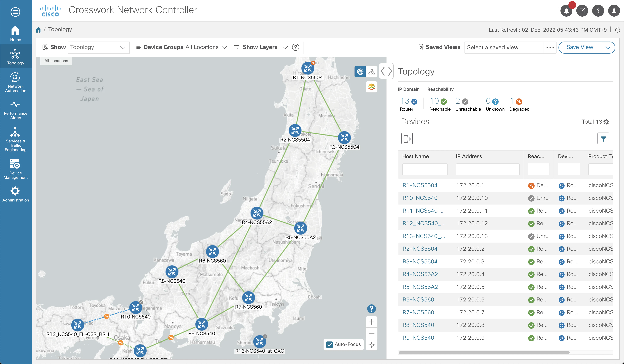Expand the Save View dropdown arrow
This screenshot has width=624, height=364.
pos(608,47)
